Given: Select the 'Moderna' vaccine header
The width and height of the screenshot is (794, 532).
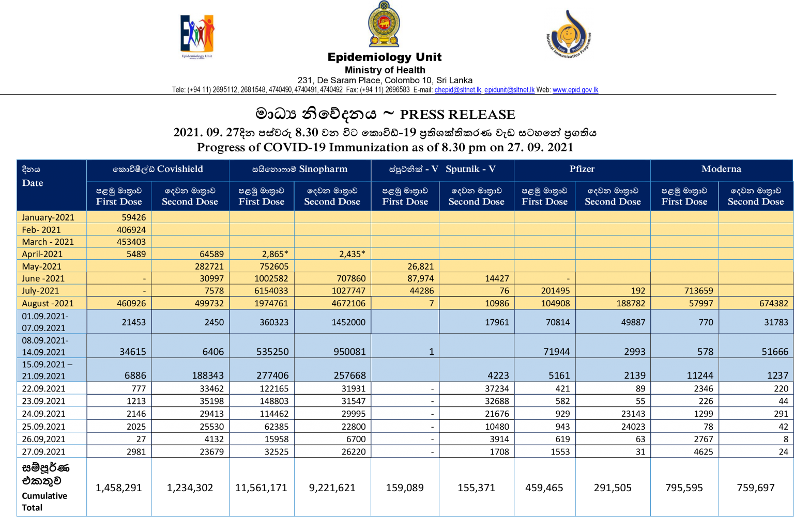Looking at the screenshot, I should [x=721, y=169].
